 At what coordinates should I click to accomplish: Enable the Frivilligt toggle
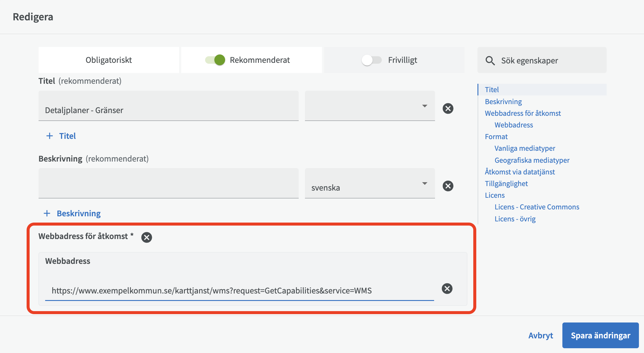[x=371, y=60]
